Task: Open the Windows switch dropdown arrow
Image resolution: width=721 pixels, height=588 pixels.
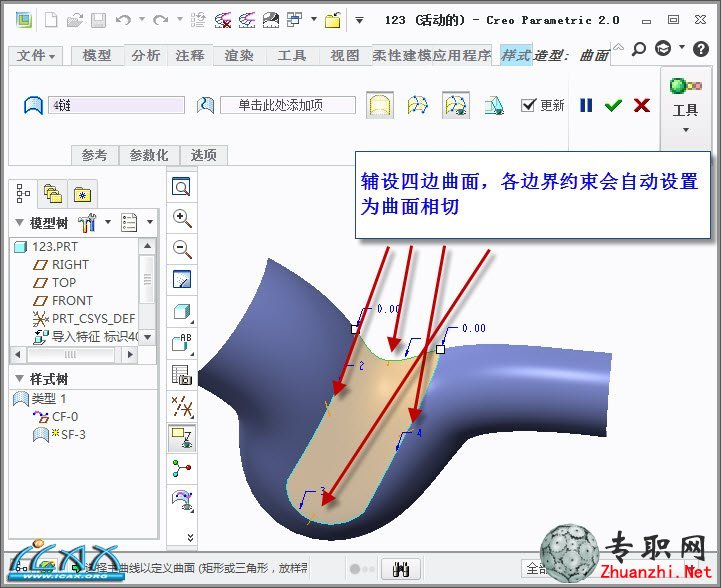Action: tap(314, 19)
